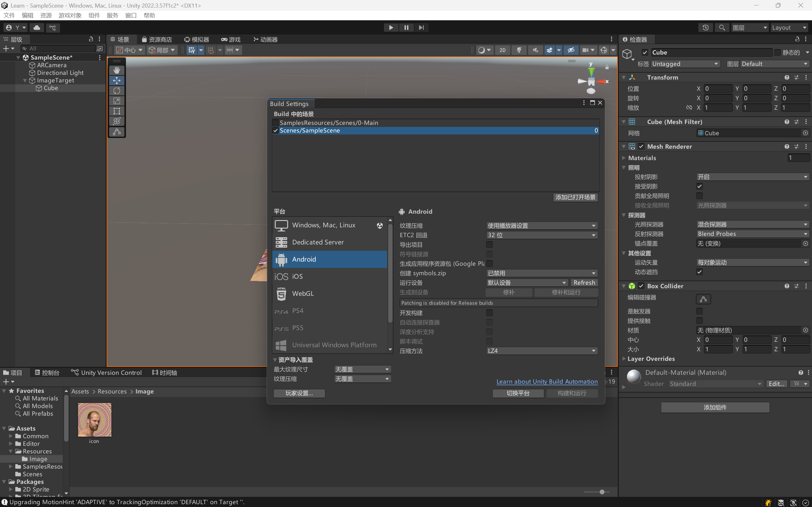This screenshot has height=507, width=812.
Task: Open the Undo History icon
Action: click(x=706, y=28)
